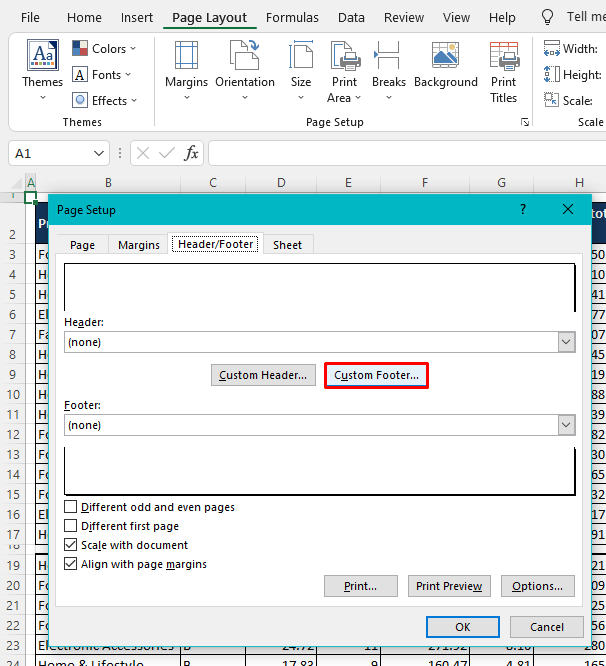Click the Scale icon
606x666 pixels.
point(551,100)
